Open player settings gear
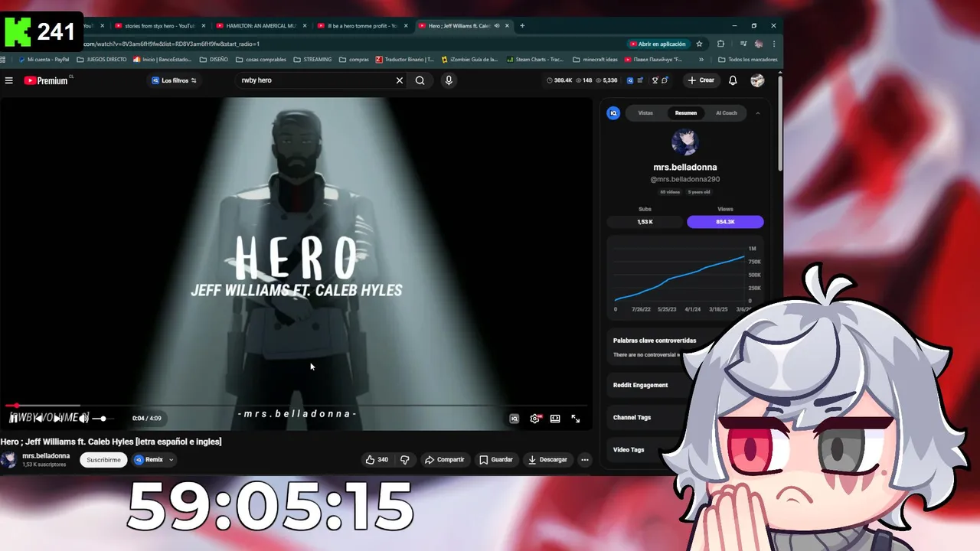The height and width of the screenshot is (551, 980). [x=534, y=419]
